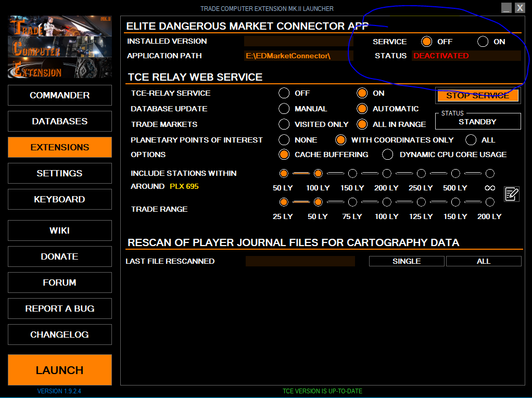Set include stations range to 200 LY

[387, 174]
